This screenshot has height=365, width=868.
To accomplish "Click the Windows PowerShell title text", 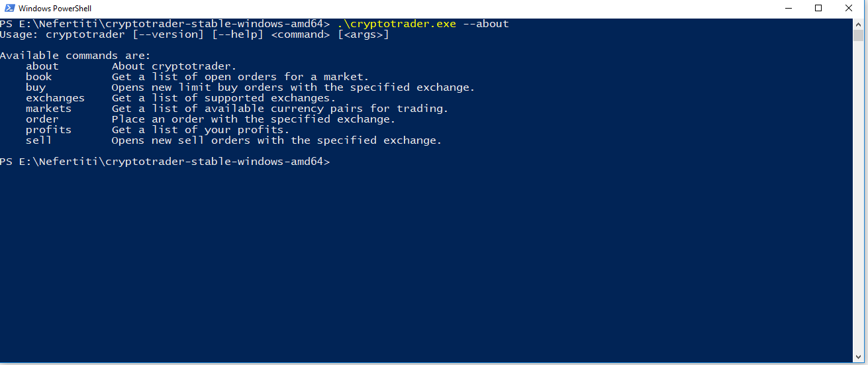I will click(54, 9).
